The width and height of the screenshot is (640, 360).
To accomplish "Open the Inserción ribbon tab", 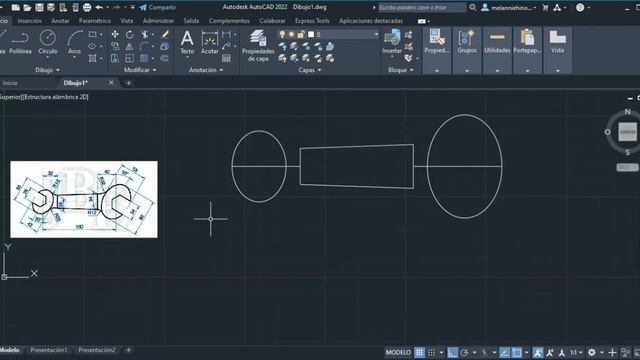I will (x=29, y=21).
